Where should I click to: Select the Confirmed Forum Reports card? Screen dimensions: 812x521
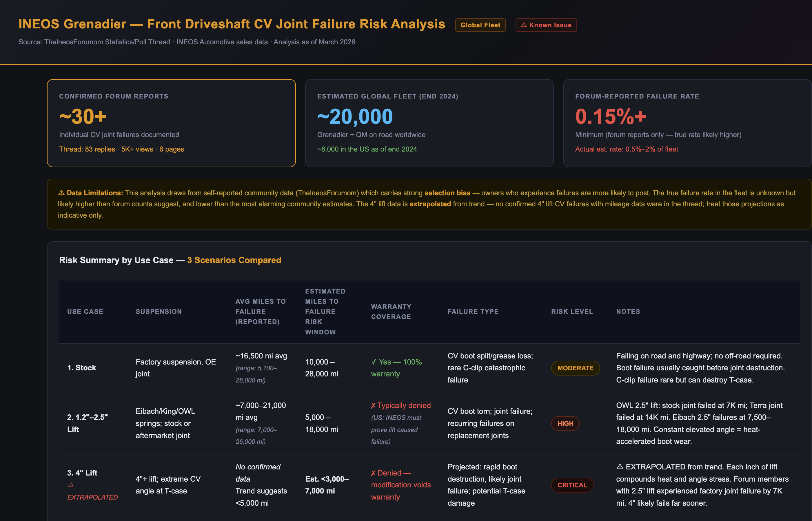pyautogui.click(x=171, y=123)
